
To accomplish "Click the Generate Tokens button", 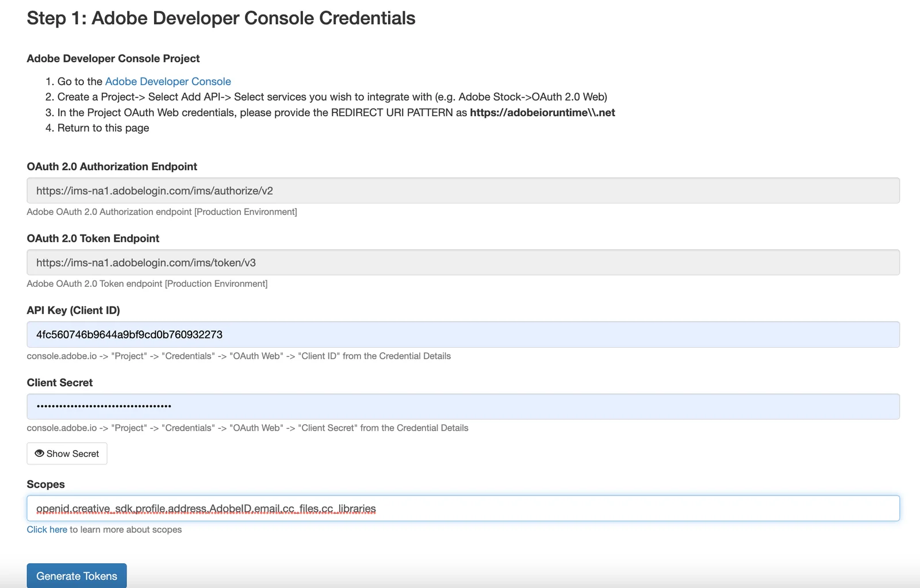I will click(76, 575).
